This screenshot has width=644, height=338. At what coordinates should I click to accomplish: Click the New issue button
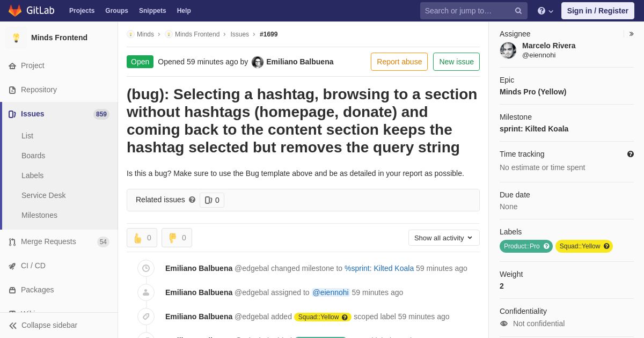point(456,62)
